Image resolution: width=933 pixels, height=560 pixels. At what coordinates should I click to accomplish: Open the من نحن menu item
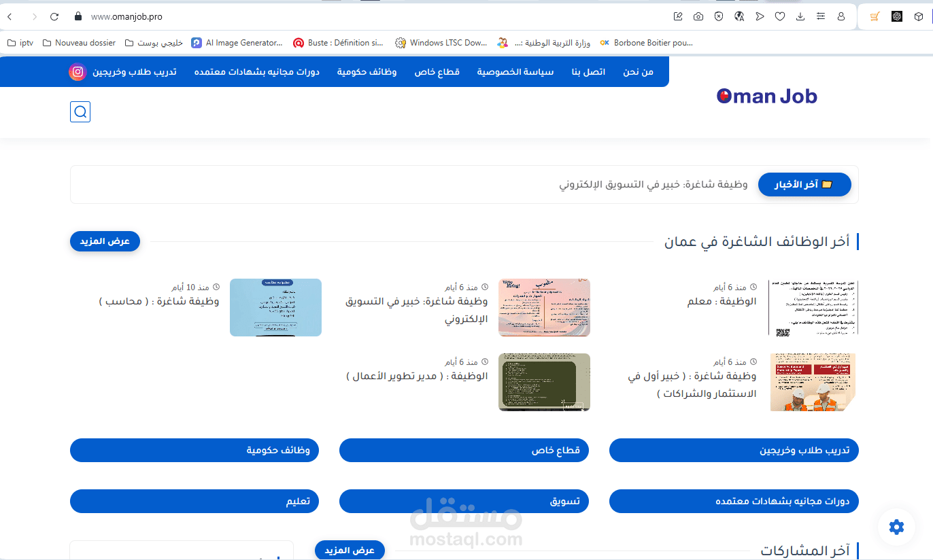pos(638,72)
